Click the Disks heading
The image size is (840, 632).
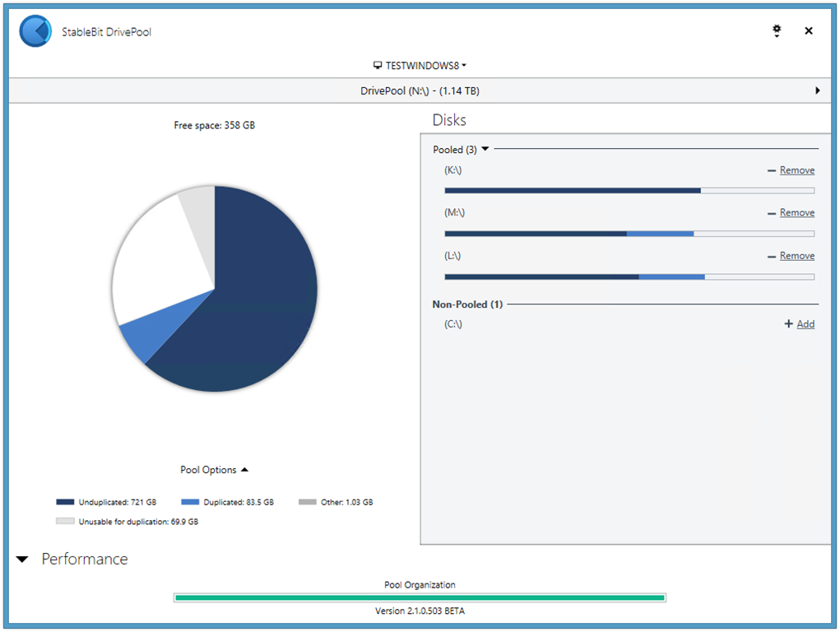tap(449, 120)
